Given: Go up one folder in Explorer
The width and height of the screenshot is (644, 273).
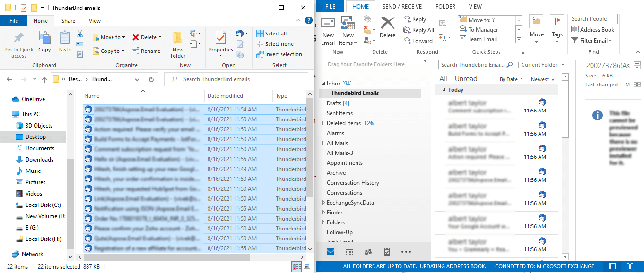Looking at the screenshot, I should (x=44, y=79).
